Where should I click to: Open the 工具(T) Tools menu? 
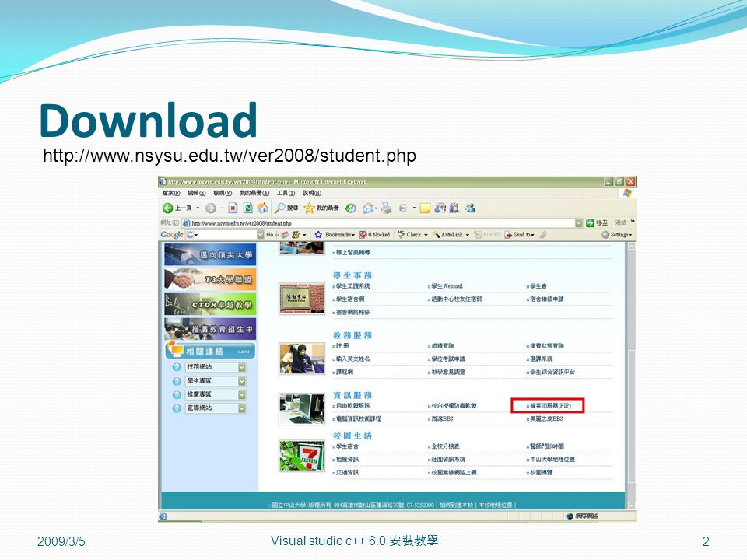click(286, 193)
